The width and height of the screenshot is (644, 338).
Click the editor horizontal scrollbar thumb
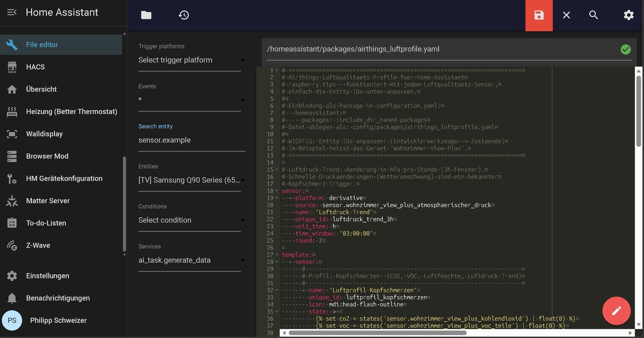[377, 333]
